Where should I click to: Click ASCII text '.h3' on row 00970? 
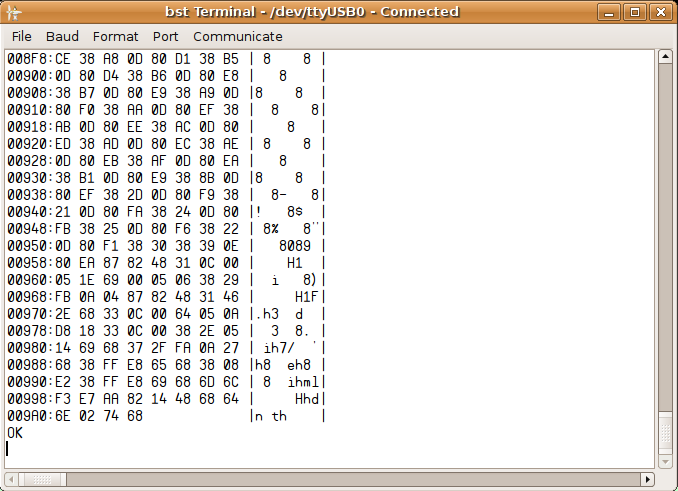[x=267, y=314]
